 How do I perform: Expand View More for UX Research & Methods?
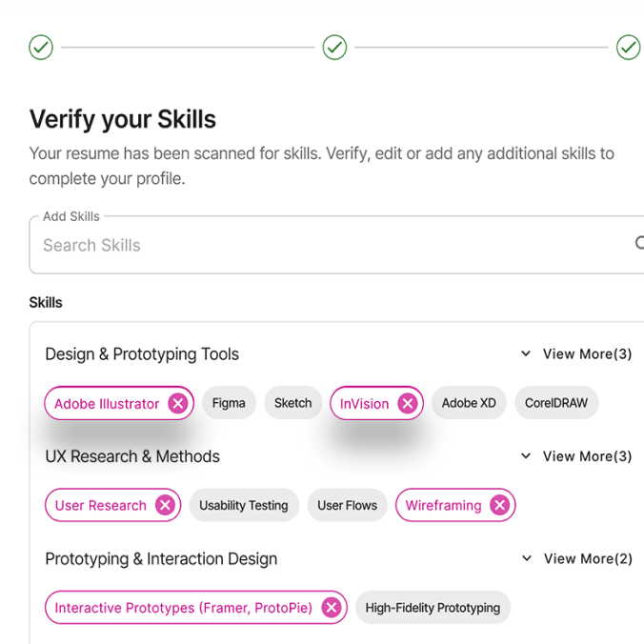[576, 456]
